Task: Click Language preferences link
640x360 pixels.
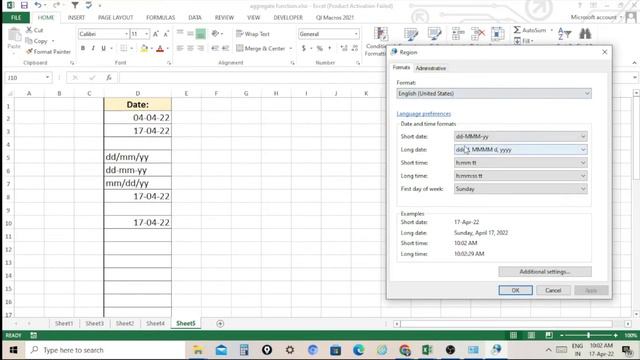Action: (424, 113)
